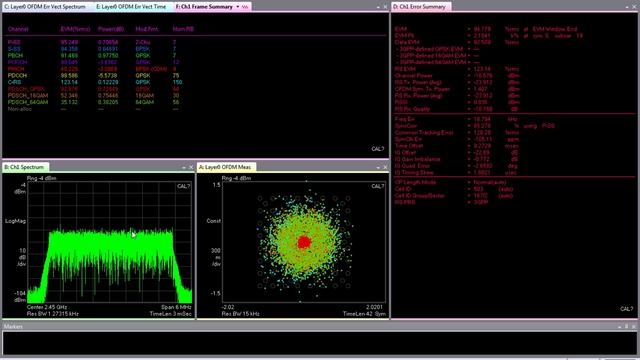Close the Ch1 Spectrum panel
Viewport: 640px width, 360px height.
click(191, 167)
